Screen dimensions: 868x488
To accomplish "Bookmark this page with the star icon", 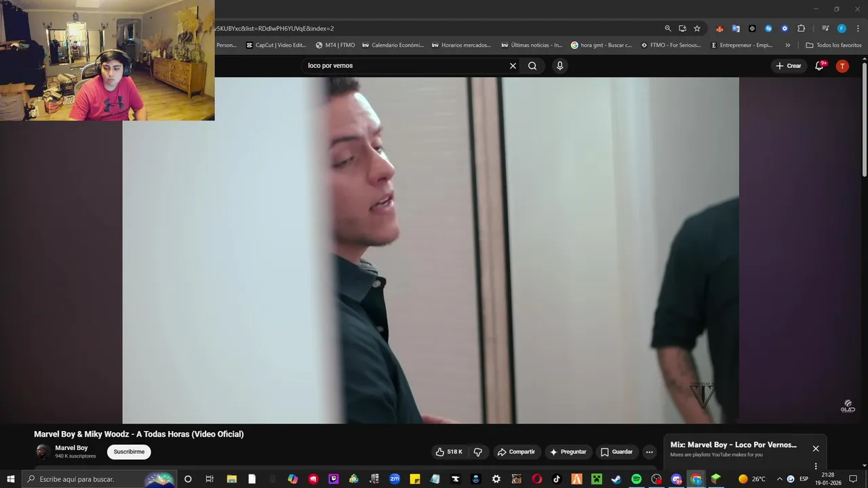I will (697, 28).
